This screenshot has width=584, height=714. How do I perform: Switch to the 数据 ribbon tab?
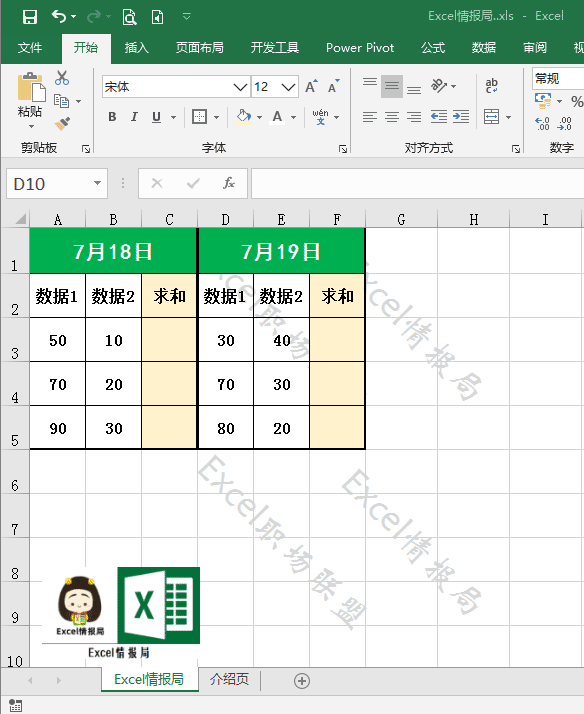click(484, 47)
